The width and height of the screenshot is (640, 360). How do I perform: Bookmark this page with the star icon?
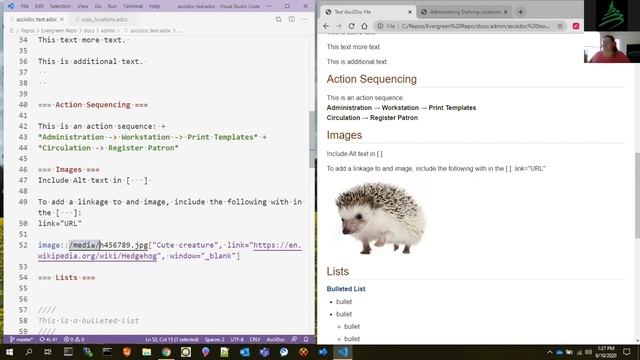tap(560, 26)
